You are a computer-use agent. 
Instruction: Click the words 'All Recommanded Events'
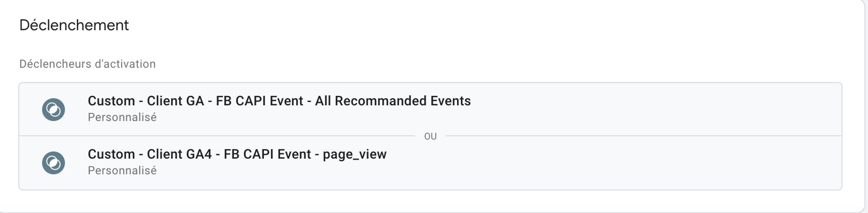[x=393, y=101]
